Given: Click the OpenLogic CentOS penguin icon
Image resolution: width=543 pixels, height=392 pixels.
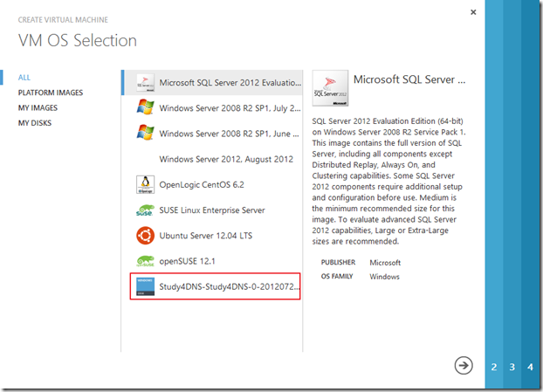Looking at the screenshot, I should [145, 184].
